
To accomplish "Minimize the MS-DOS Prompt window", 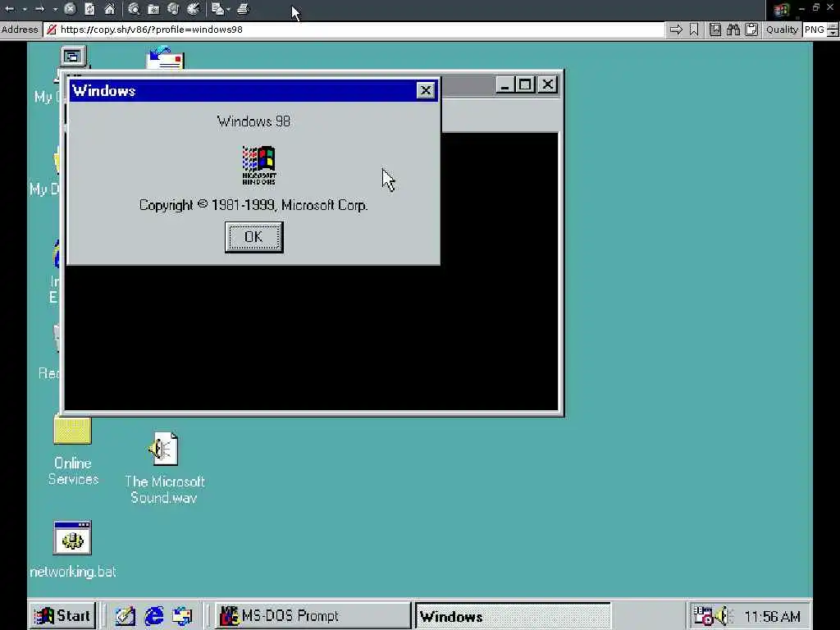I will tap(504, 84).
